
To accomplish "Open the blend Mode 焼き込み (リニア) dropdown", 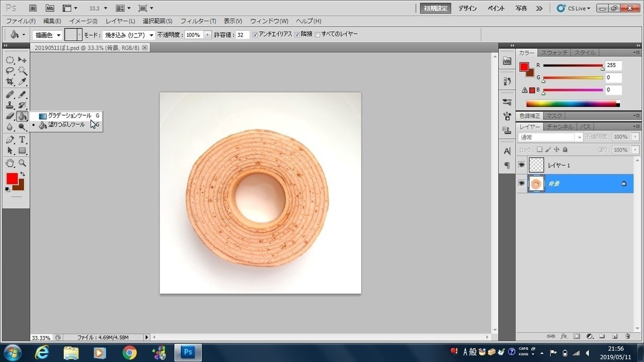I will coord(129,35).
